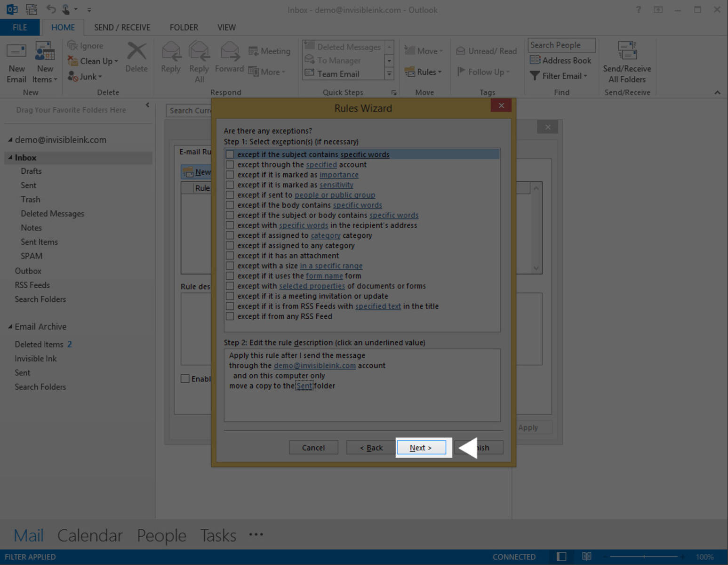Check except if marked as sensitivity
The image size is (728, 565).
tap(230, 185)
